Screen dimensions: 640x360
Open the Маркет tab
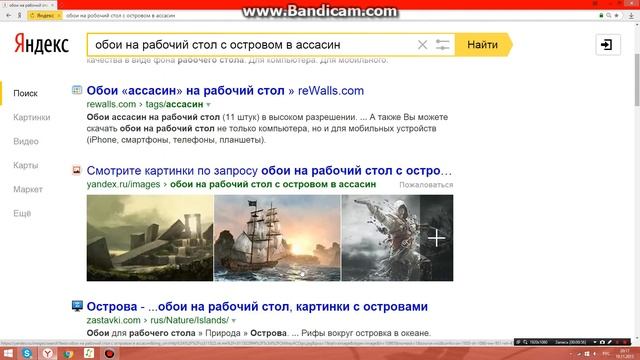[28, 189]
